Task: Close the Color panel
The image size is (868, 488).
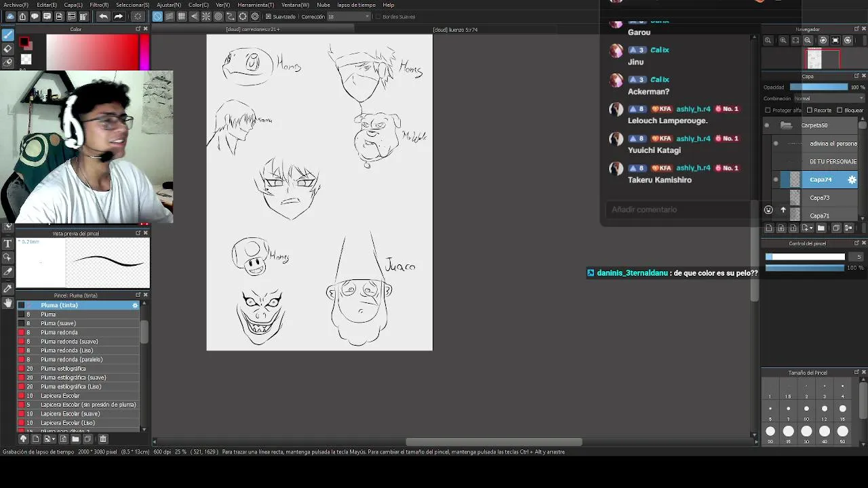Action: [x=145, y=29]
